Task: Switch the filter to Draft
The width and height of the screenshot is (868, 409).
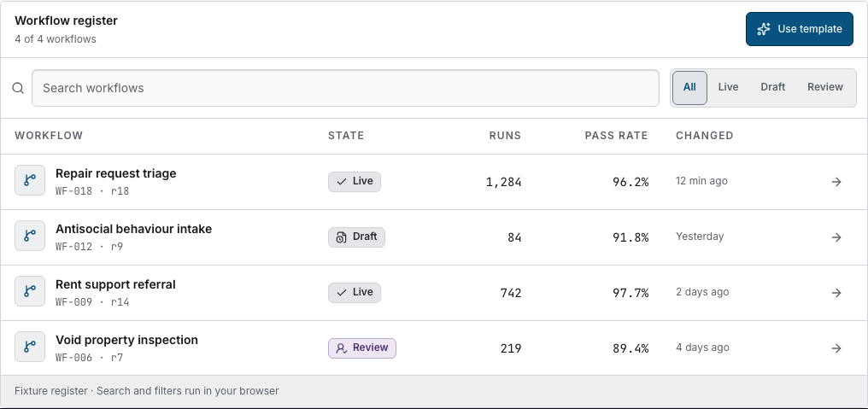Action: click(773, 87)
